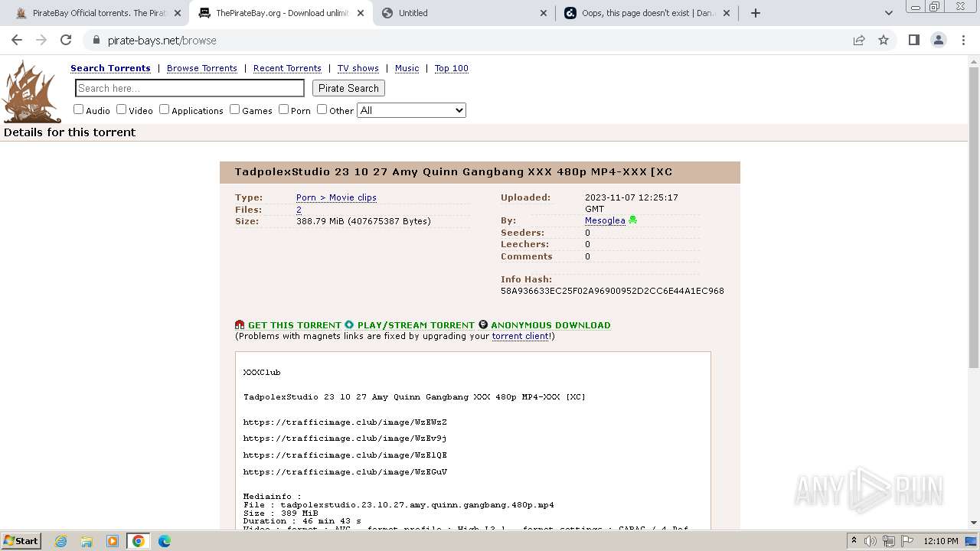The image size is (980, 551).
Task: Open Recent Torrents menu link
Action: 287,68
